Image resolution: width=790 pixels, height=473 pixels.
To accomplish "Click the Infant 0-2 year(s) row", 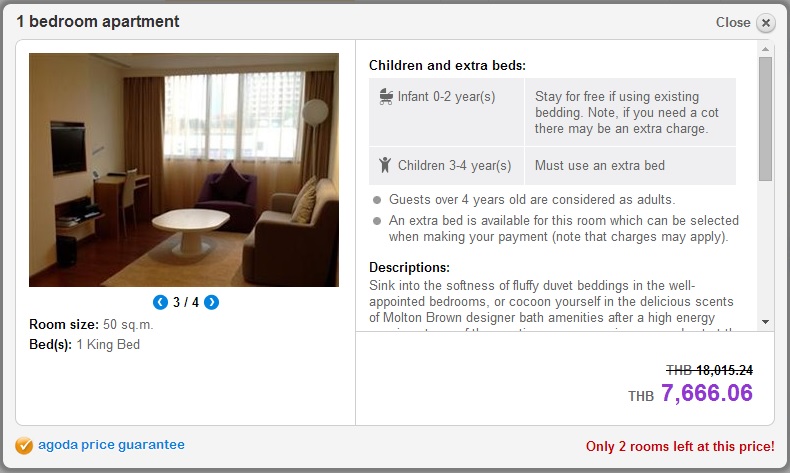I will click(552, 112).
